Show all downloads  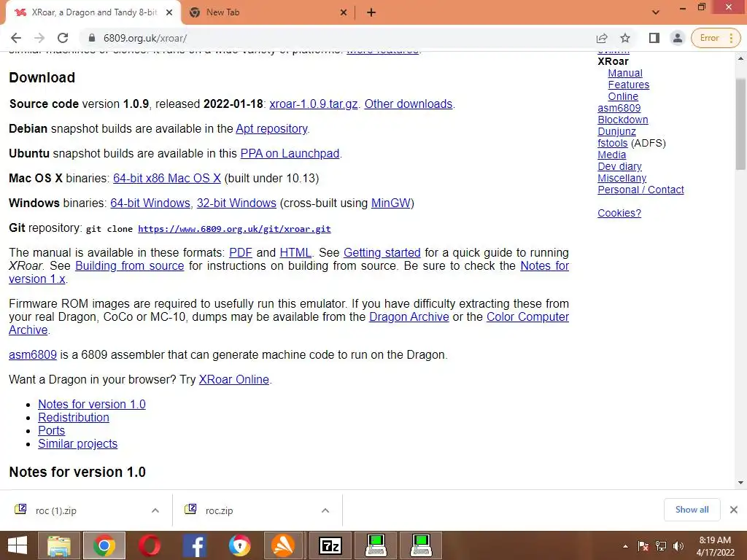(x=692, y=510)
